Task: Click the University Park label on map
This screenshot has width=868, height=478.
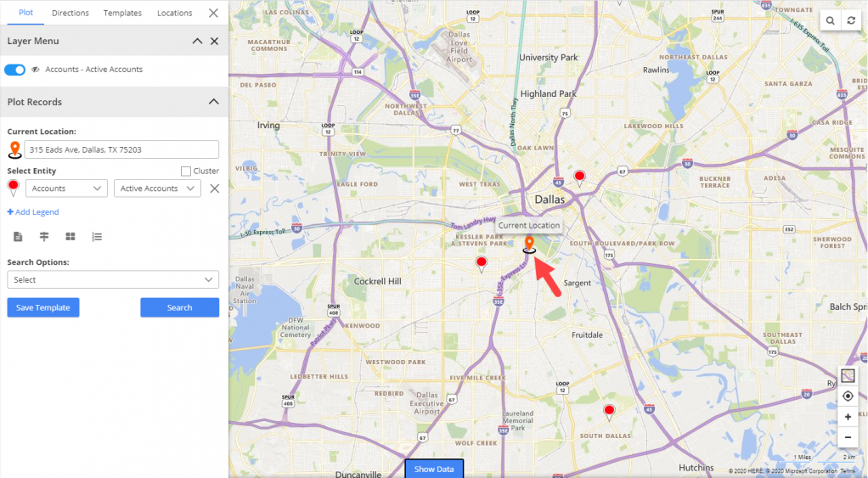Action: tap(548, 58)
